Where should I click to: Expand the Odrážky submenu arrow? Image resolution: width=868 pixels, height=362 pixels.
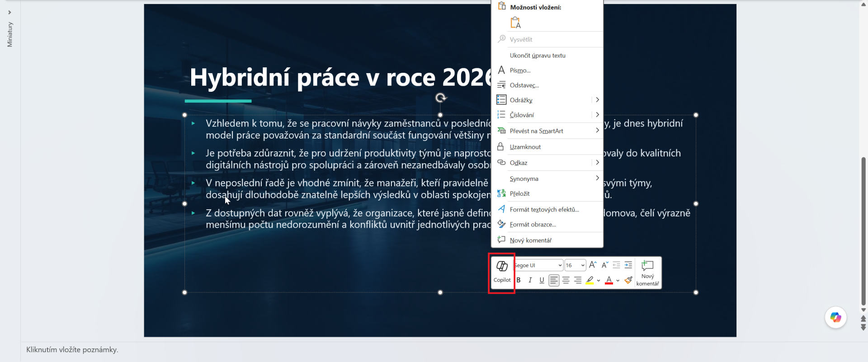597,100
